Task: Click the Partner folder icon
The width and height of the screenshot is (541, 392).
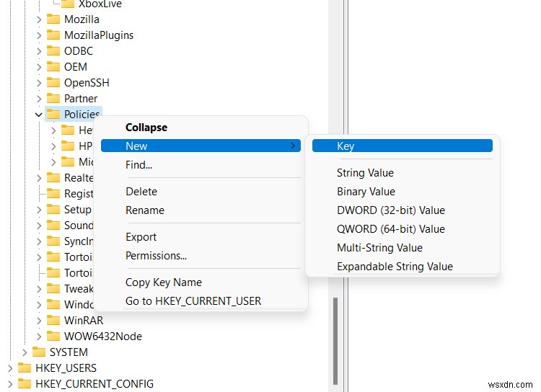Action: coord(53,98)
